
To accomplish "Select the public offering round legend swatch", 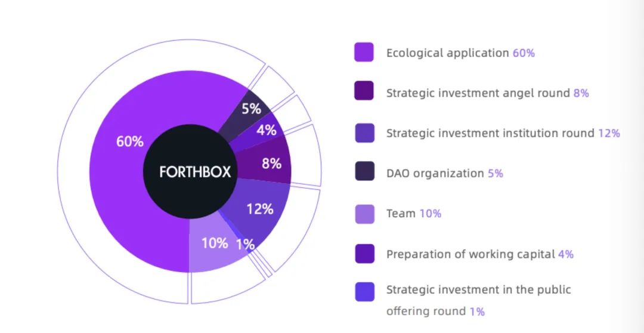I will (x=364, y=292).
